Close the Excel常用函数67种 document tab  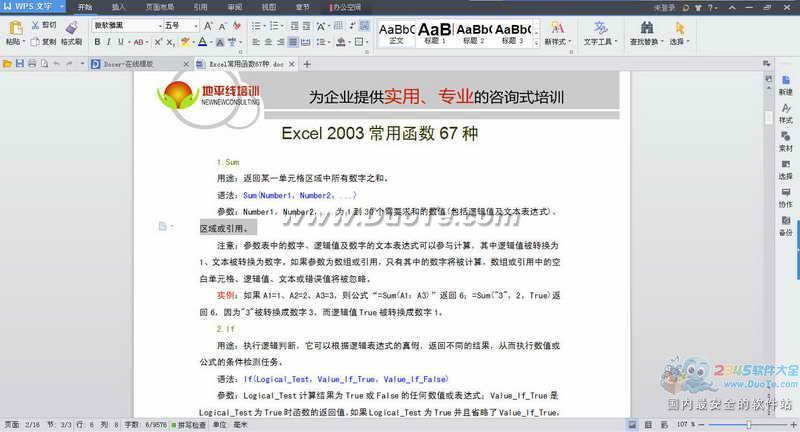click(x=291, y=64)
